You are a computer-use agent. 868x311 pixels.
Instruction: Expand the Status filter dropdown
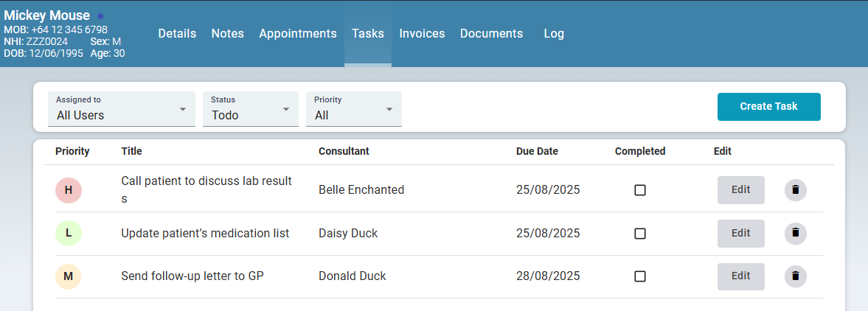point(251,109)
